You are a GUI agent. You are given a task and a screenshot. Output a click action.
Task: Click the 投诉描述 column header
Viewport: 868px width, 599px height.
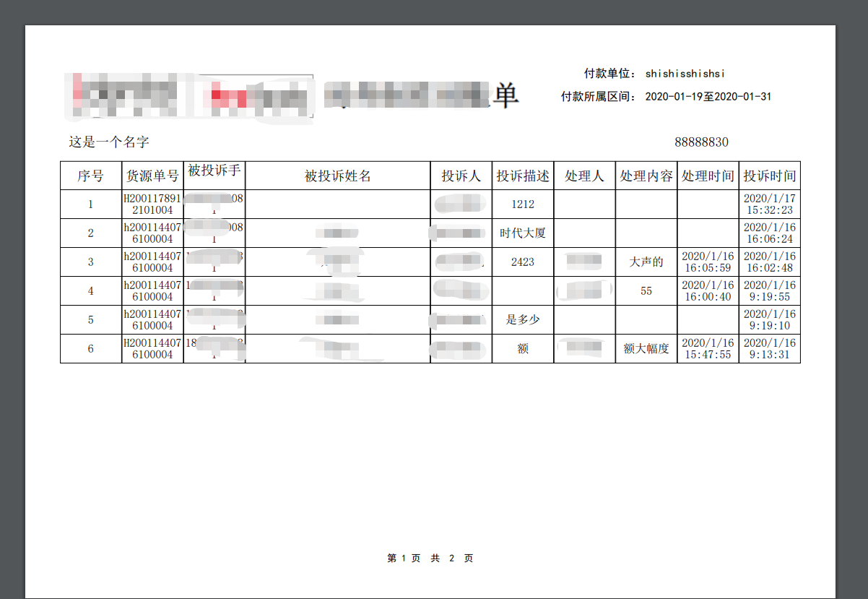[523, 176]
